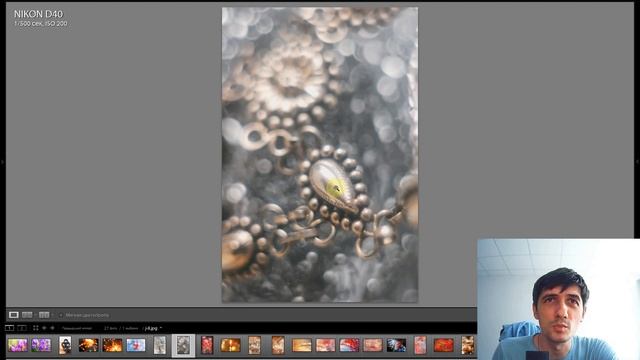Viewport: 640px width, 360px height.
Task: Open Grid view from filmstrip header
Action: tap(36, 328)
